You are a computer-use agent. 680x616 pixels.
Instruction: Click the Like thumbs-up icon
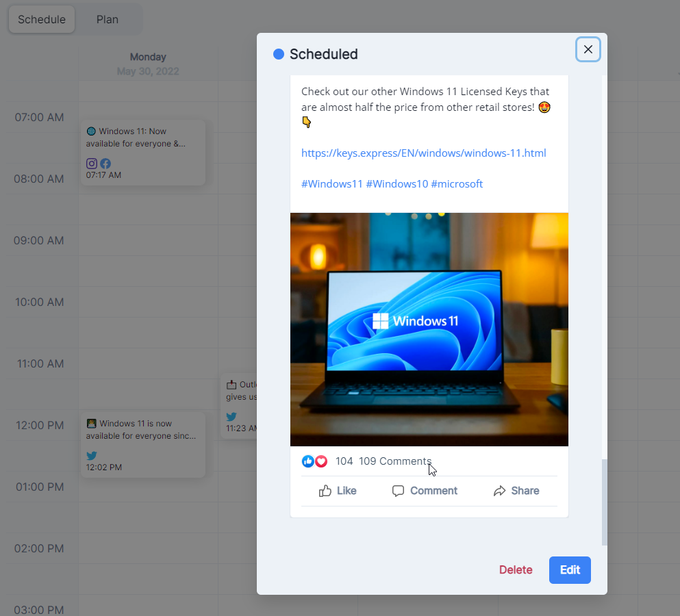(x=325, y=491)
